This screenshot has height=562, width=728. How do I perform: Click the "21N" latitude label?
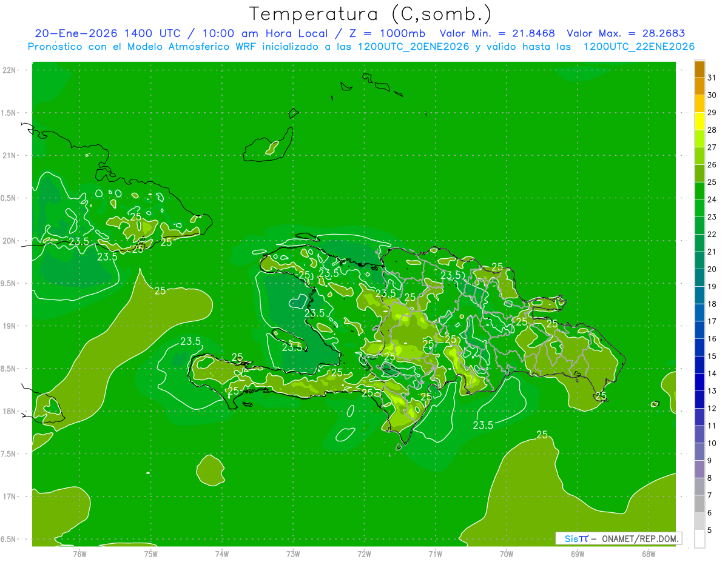(10, 156)
